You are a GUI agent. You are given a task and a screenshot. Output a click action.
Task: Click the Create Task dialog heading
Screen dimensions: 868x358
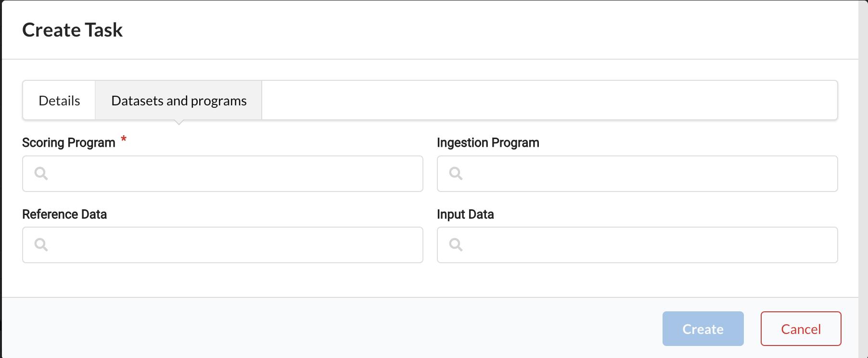pyautogui.click(x=73, y=30)
